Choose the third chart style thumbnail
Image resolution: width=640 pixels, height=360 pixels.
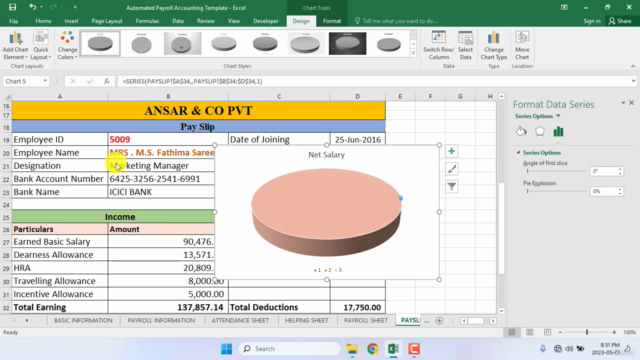coord(182,44)
